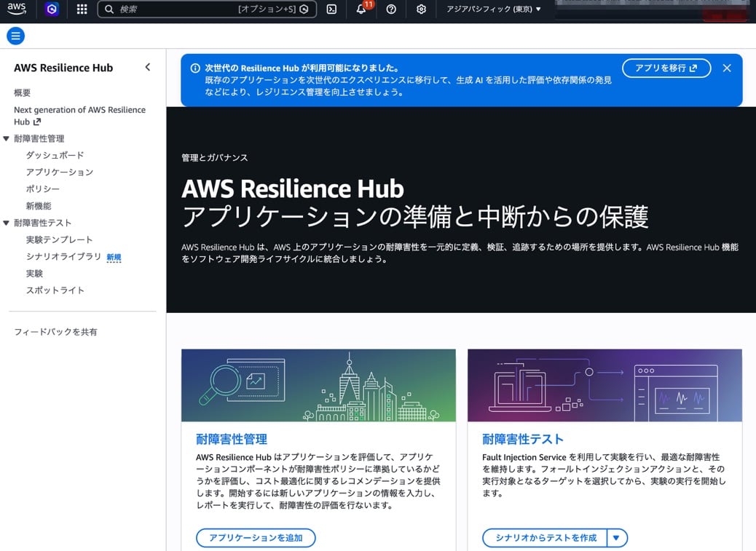The height and width of the screenshot is (551, 756).
Task: Open the 耐障害性テスト card heading
Action: pyautogui.click(x=523, y=439)
